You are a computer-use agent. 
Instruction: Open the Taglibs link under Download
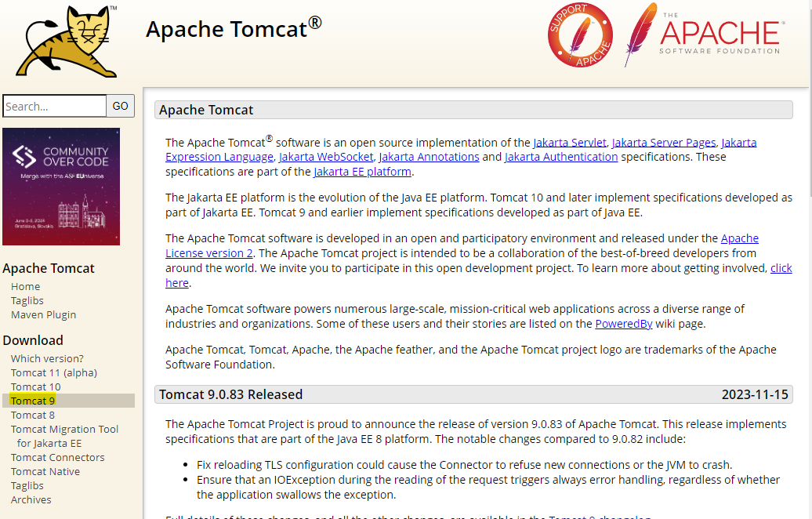tap(27, 485)
